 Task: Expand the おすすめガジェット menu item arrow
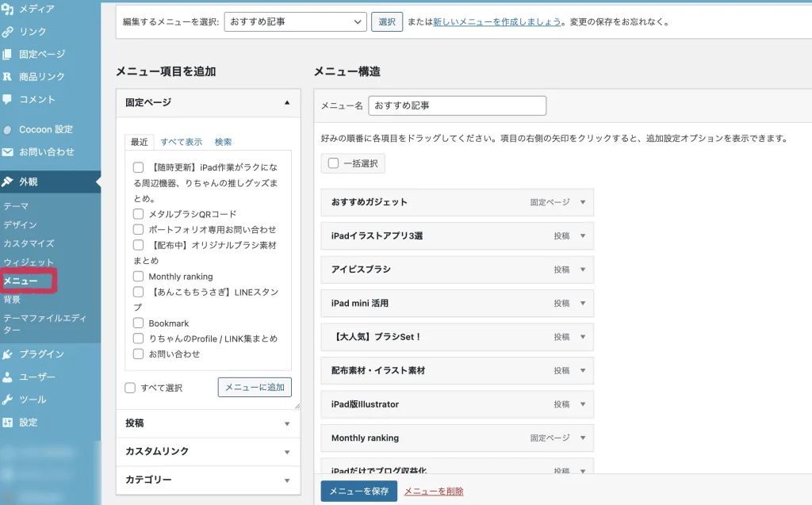[x=582, y=202]
